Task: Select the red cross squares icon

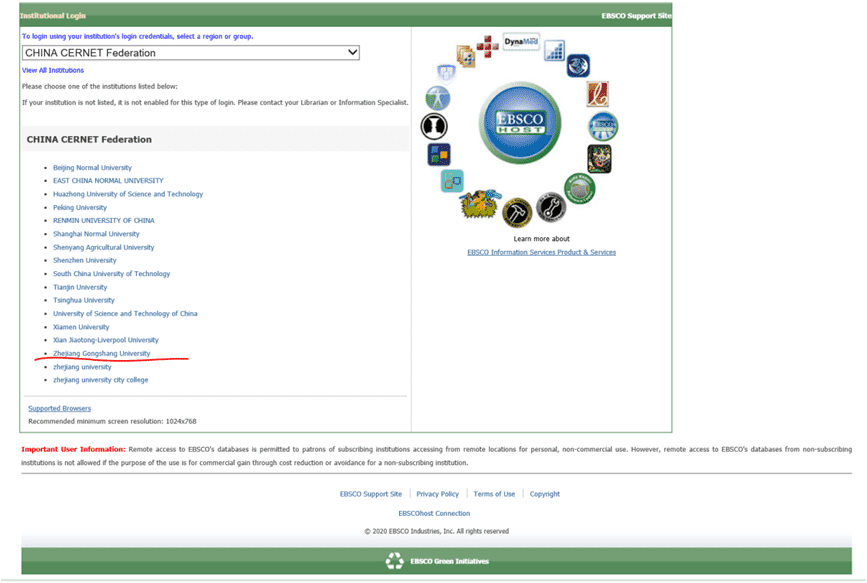Action: 487,44
